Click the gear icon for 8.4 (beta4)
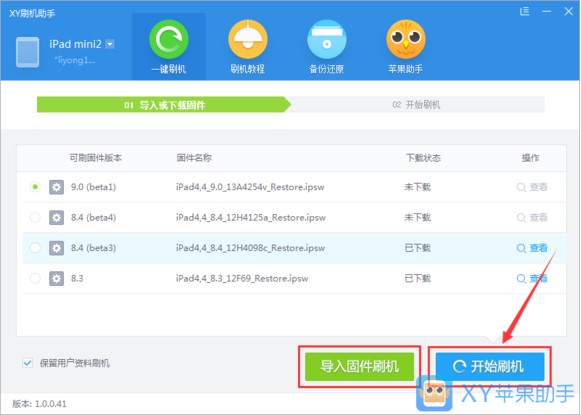 pyautogui.click(x=56, y=218)
